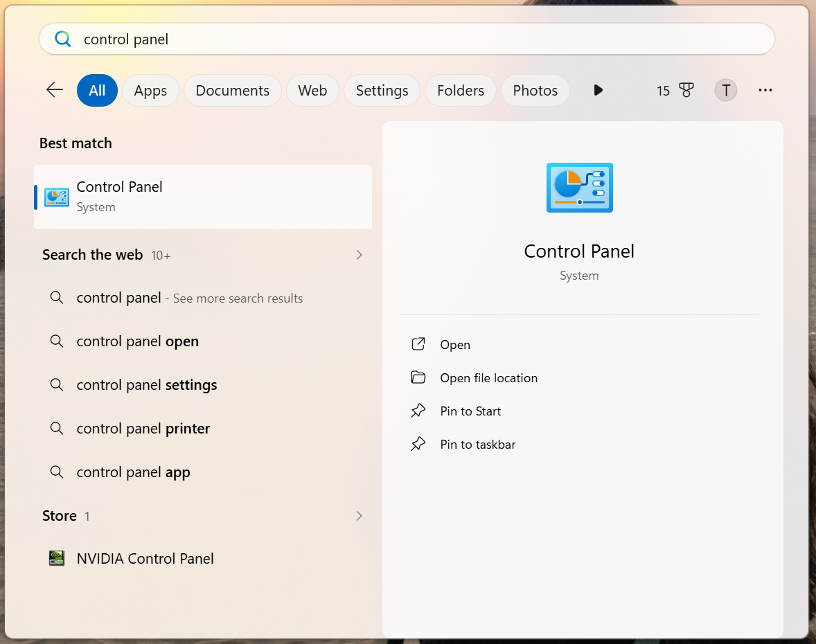Open the three-dot more options menu

point(765,91)
